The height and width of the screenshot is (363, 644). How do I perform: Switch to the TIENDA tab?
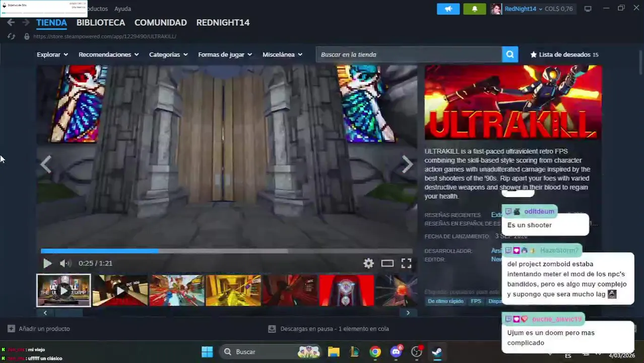tap(51, 23)
